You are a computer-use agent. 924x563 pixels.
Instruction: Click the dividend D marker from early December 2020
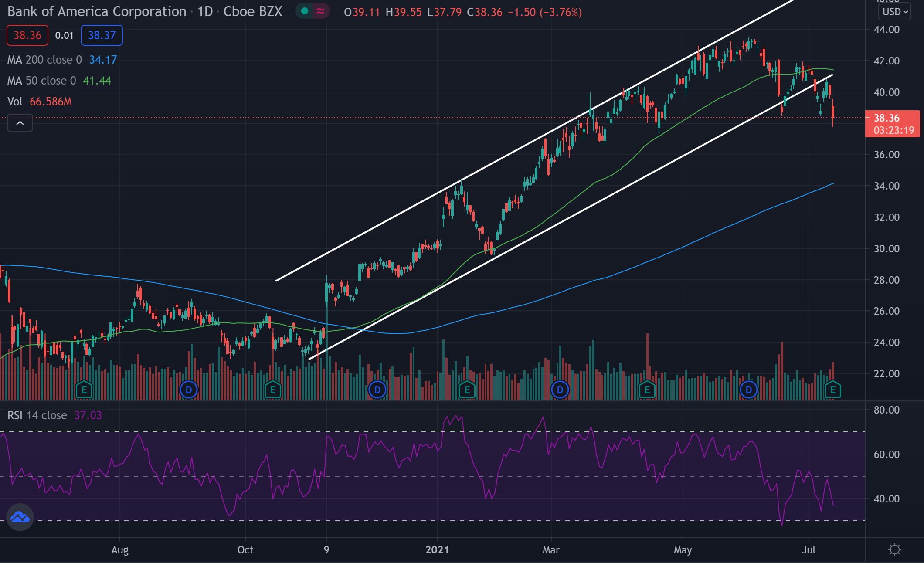[x=377, y=390]
